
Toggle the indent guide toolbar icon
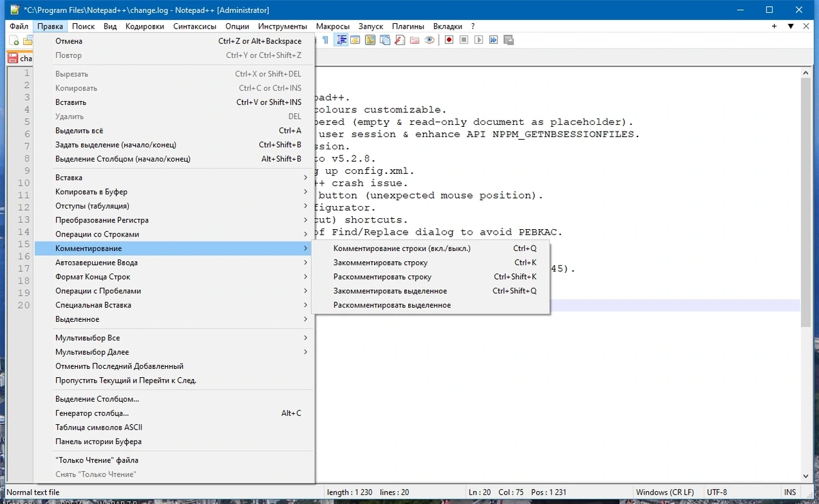341,40
